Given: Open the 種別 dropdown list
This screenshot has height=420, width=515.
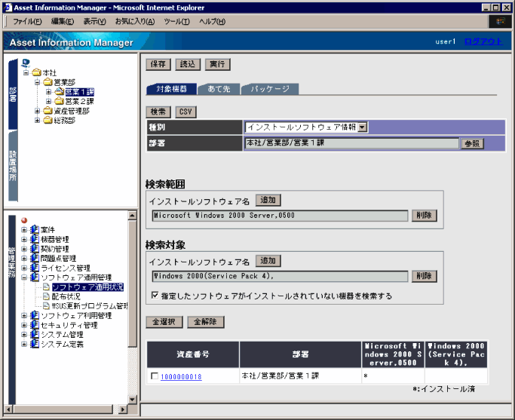Looking at the screenshot, I should click(362, 127).
